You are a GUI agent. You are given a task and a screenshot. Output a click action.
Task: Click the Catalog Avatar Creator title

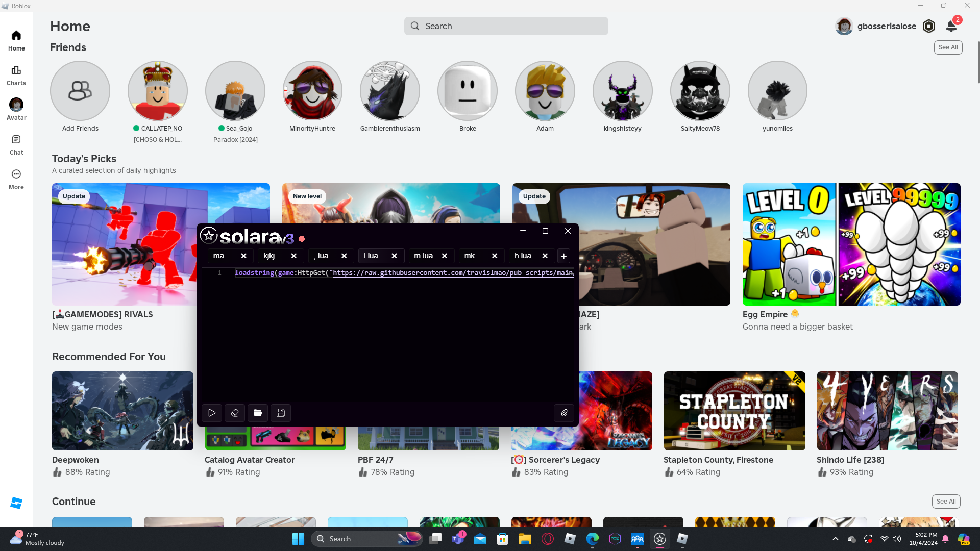pyautogui.click(x=250, y=460)
